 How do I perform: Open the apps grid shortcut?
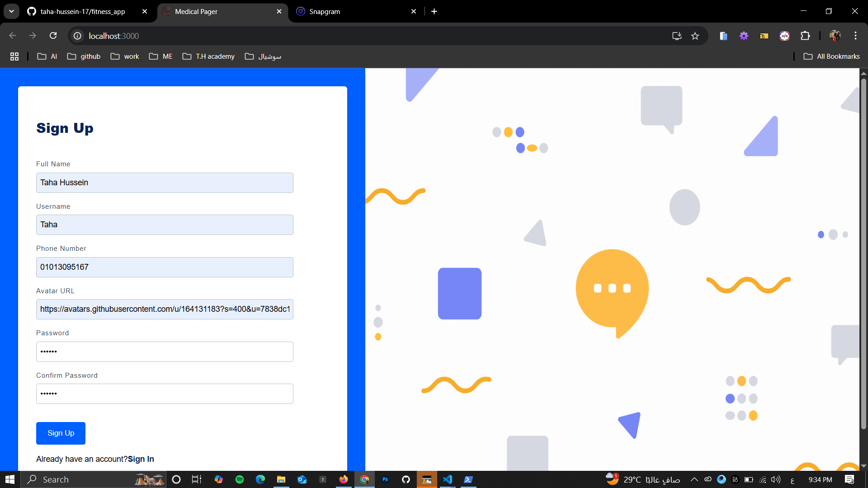click(x=14, y=56)
